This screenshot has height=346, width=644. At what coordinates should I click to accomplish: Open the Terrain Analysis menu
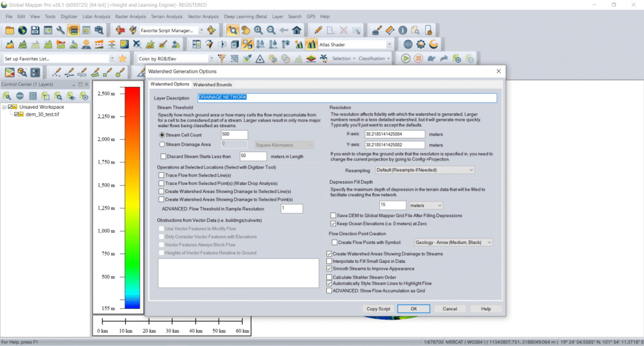coord(166,16)
